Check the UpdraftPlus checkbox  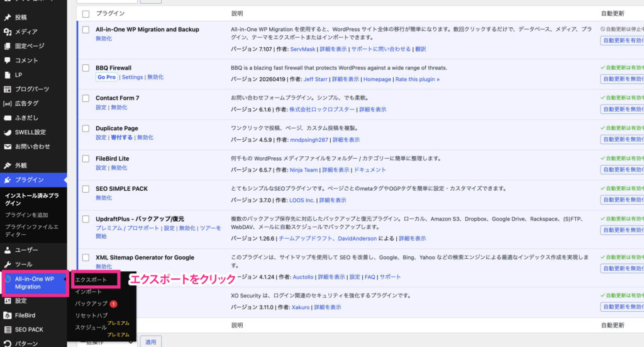[86, 219]
